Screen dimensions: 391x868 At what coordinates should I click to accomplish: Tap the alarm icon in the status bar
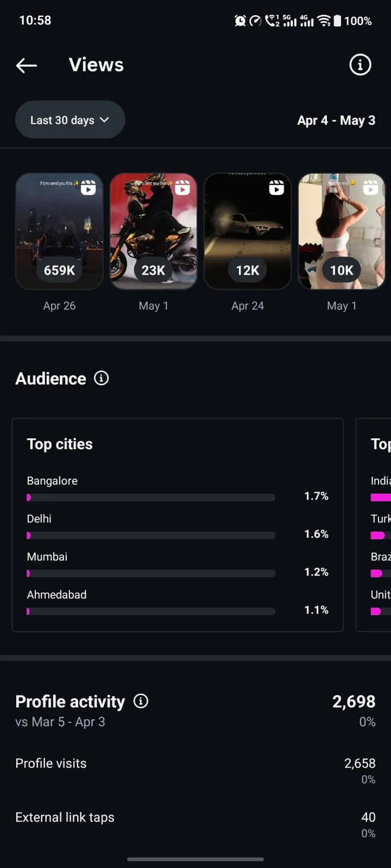(x=240, y=21)
